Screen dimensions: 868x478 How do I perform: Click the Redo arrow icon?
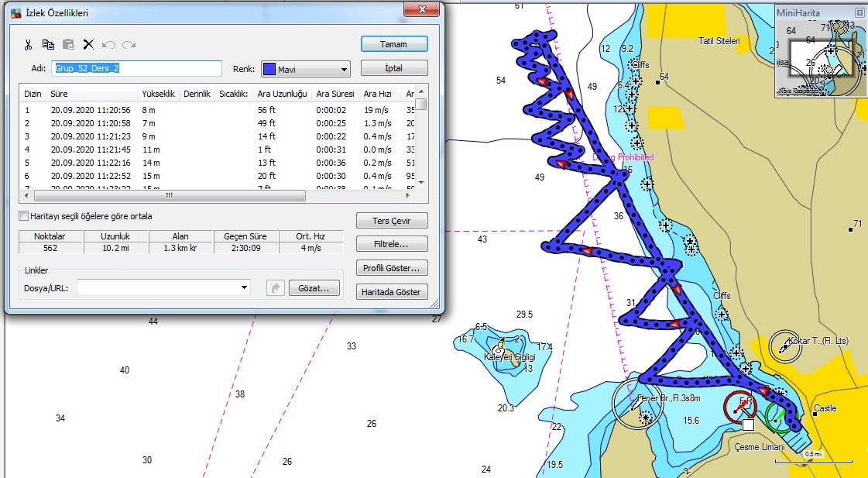coord(129,45)
